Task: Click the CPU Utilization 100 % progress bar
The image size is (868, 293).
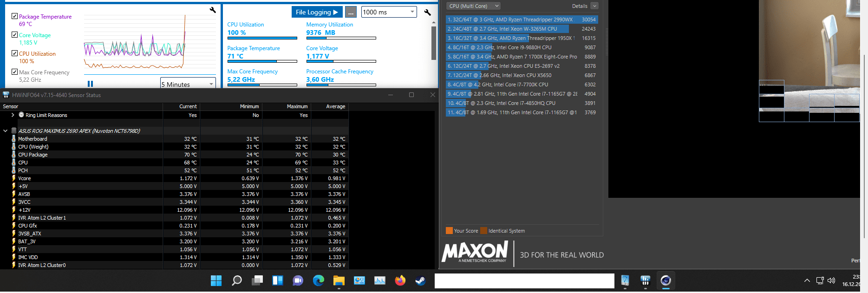Action: (x=262, y=38)
